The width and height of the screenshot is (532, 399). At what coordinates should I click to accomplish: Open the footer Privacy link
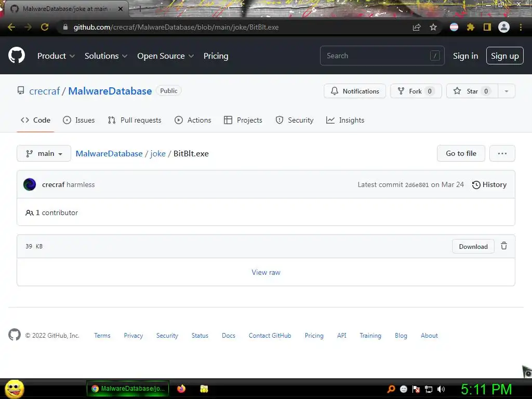click(134, 335)
